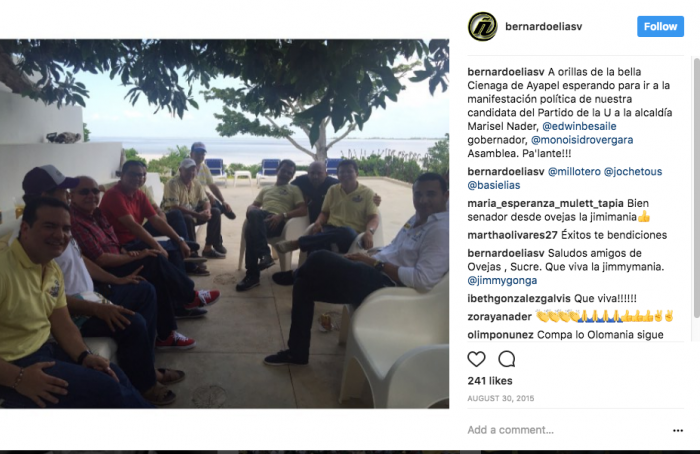View ibethgonzalezgalvis commenter profile
The height and width of the screenshot is (454, 700).
[519, 298]
